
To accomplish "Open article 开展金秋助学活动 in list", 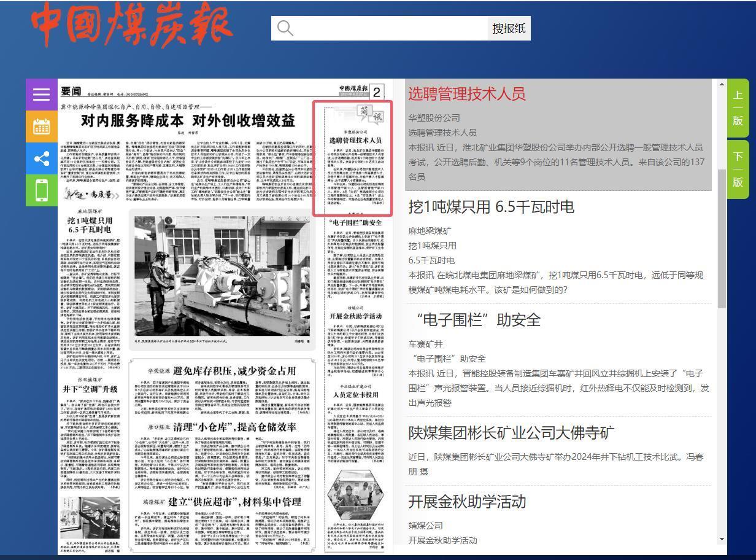I will coord(467,502).
